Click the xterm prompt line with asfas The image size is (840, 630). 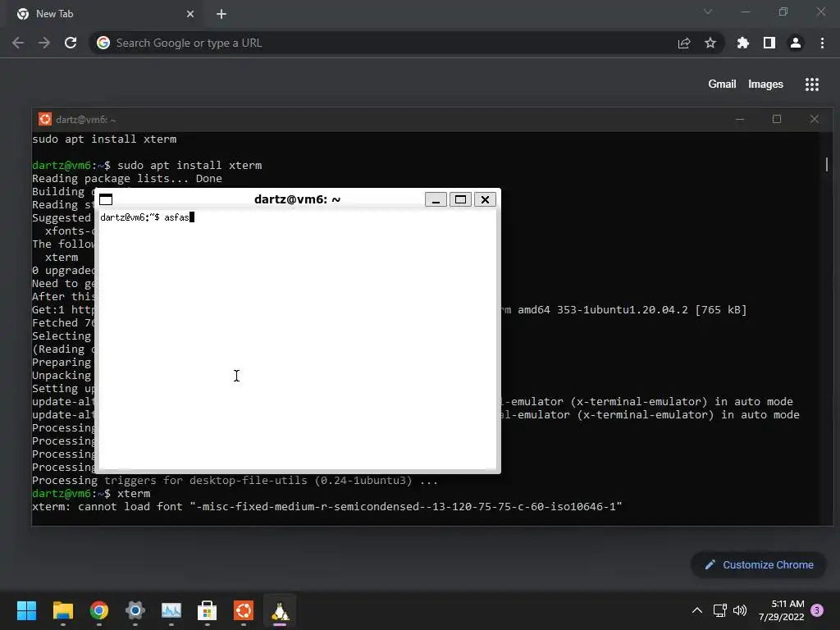click(x=148, y=217)
